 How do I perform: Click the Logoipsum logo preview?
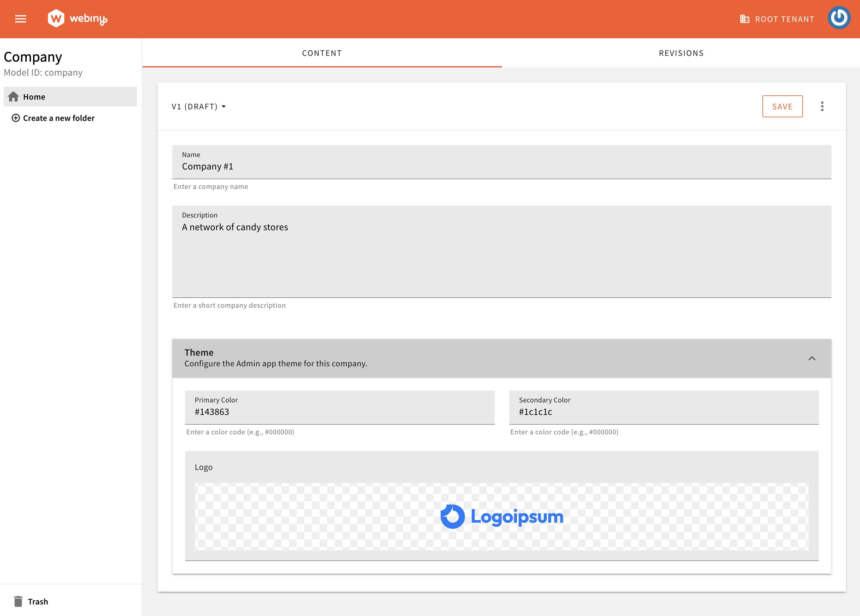[501, 516]
